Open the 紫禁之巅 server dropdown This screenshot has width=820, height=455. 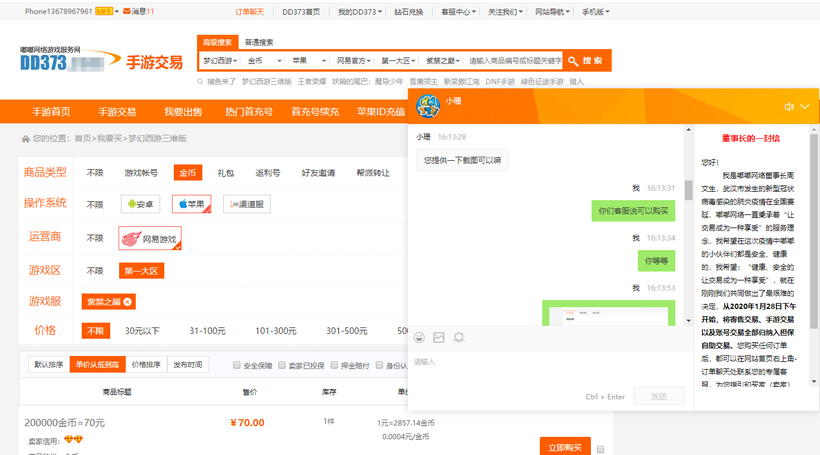click(x=442, y=61)
